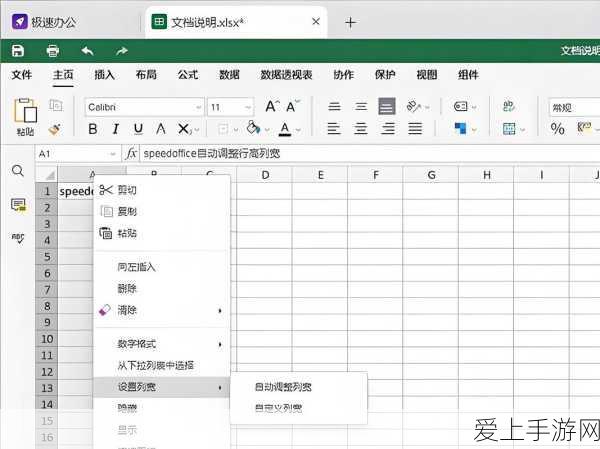Open the font color dropdown arrow

coord(298,131)
